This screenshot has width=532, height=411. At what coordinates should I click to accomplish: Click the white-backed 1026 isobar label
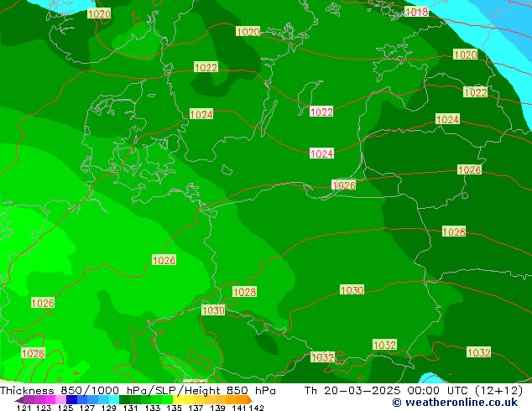pyautogui.click(x=344, y=185)
